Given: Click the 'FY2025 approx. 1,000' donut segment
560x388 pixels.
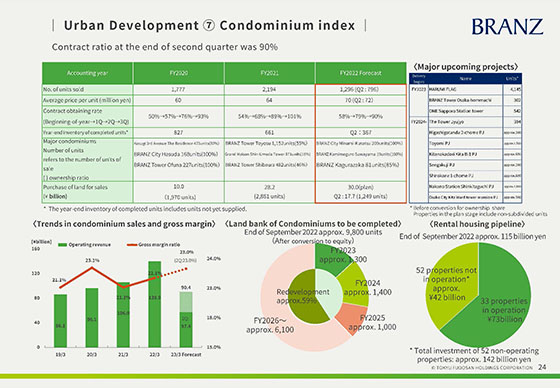Looking at the screenshot, I should pos(352,317).
